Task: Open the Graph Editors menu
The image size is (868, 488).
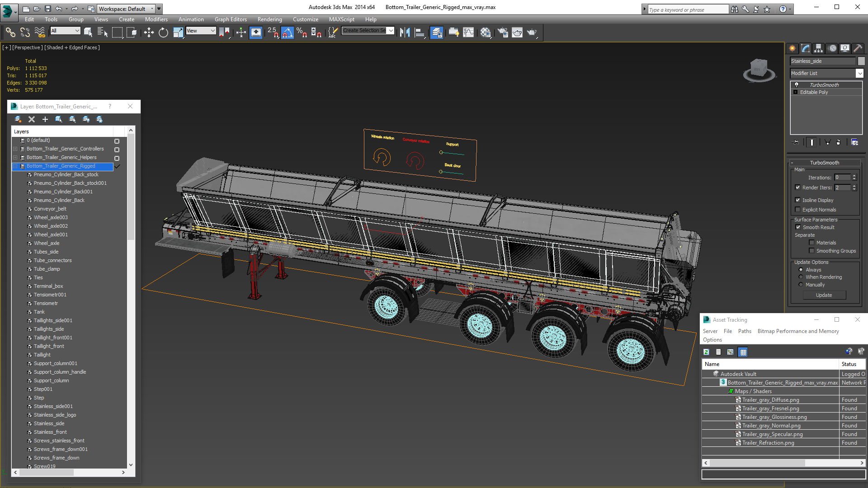Action: 231,19
